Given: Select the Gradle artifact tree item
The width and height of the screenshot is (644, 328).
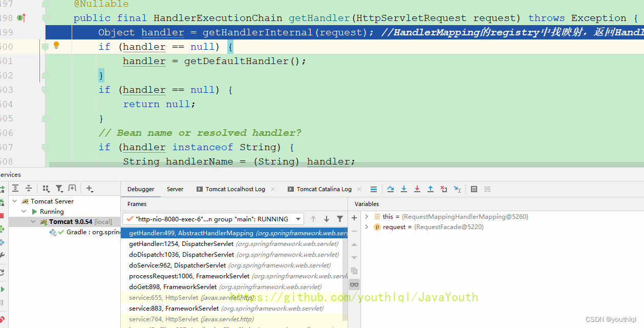Looking at the screenshot, I should click(x=84, y=232).
